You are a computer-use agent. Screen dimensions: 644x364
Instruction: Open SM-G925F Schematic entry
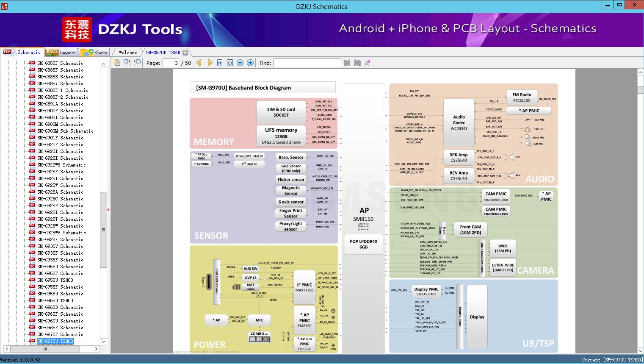[x=60, y=172]
